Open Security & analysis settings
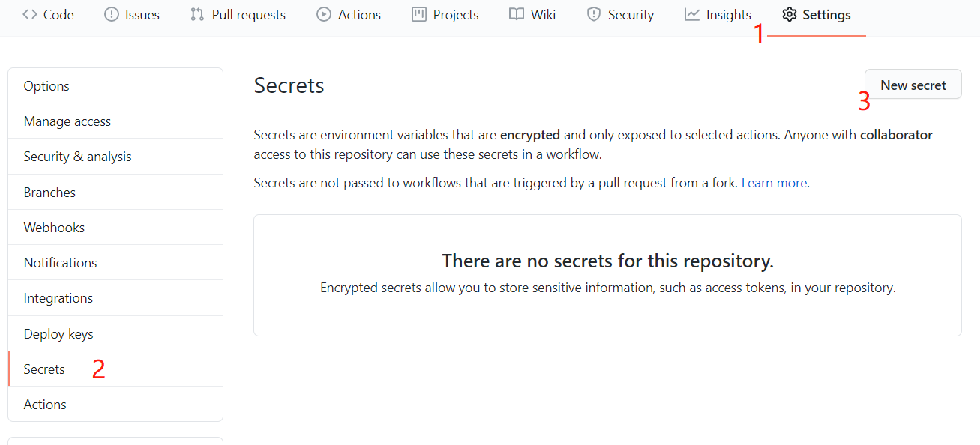980x445 pixels. 115,157
